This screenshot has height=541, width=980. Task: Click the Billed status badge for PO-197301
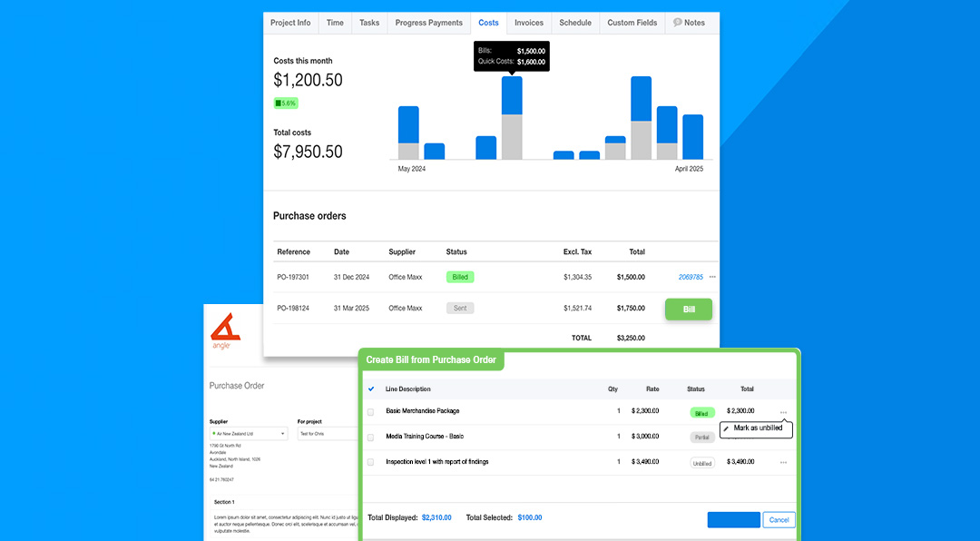click(x=460, y=277)
